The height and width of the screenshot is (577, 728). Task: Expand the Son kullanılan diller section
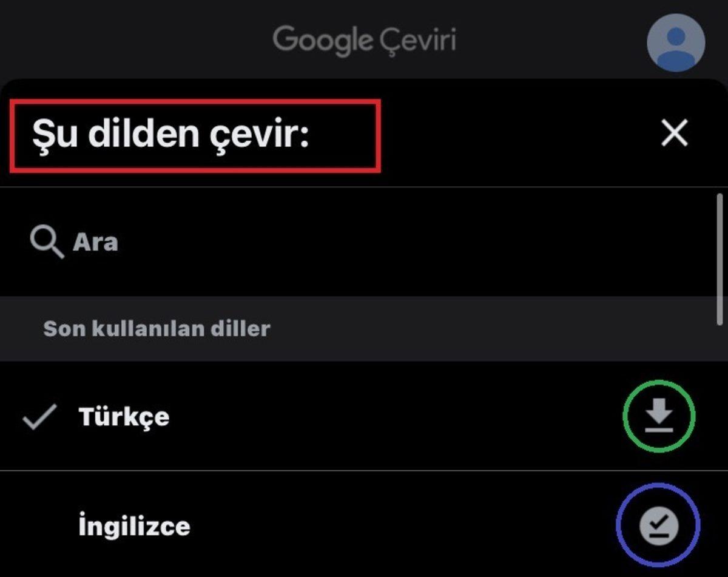pos(156,328)
